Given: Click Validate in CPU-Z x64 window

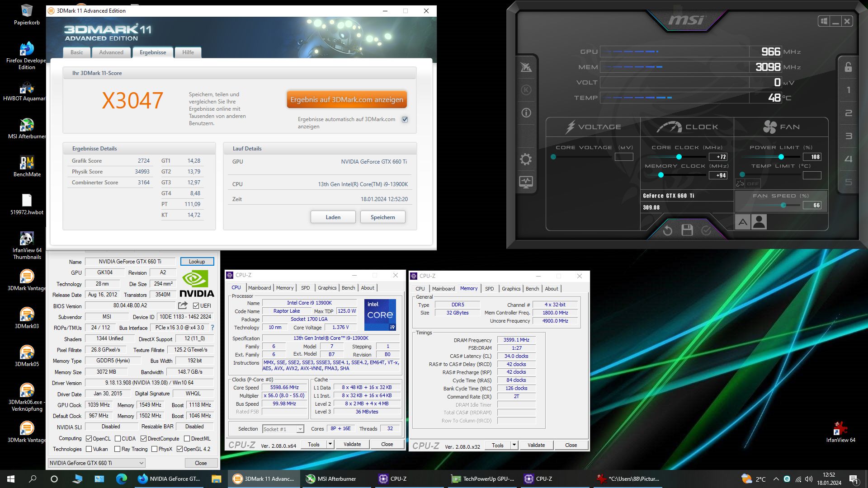Looking at the screenshot, I should [x=352, y=445].
